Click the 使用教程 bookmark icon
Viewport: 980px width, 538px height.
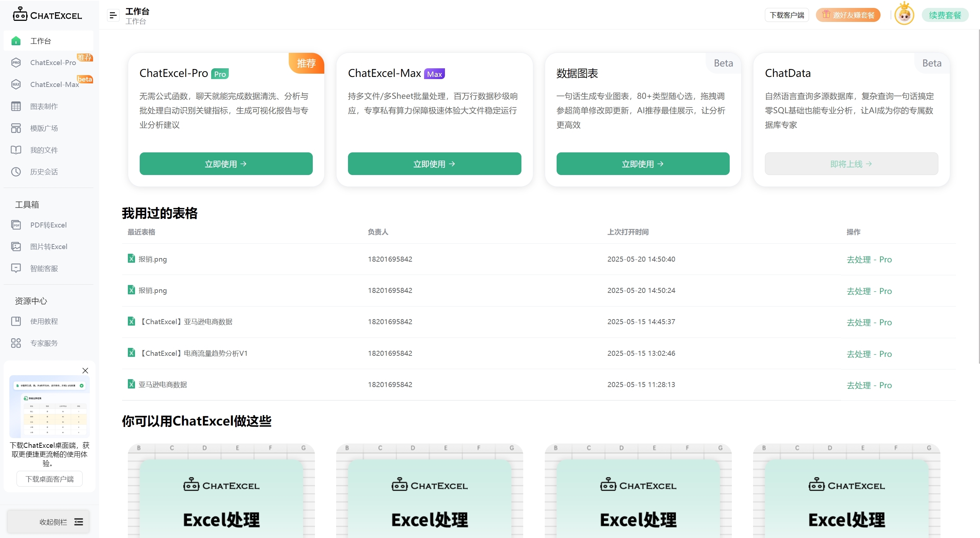pos(16,321)
